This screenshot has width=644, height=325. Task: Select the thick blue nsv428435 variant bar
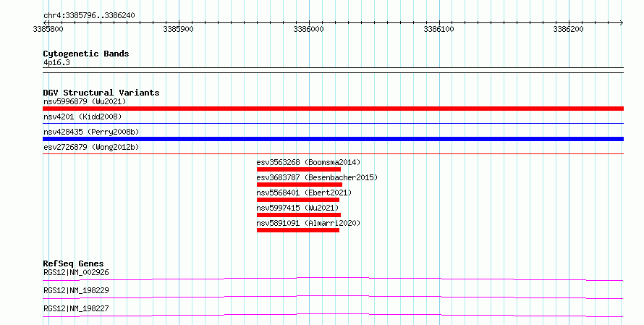pos(333,139)
